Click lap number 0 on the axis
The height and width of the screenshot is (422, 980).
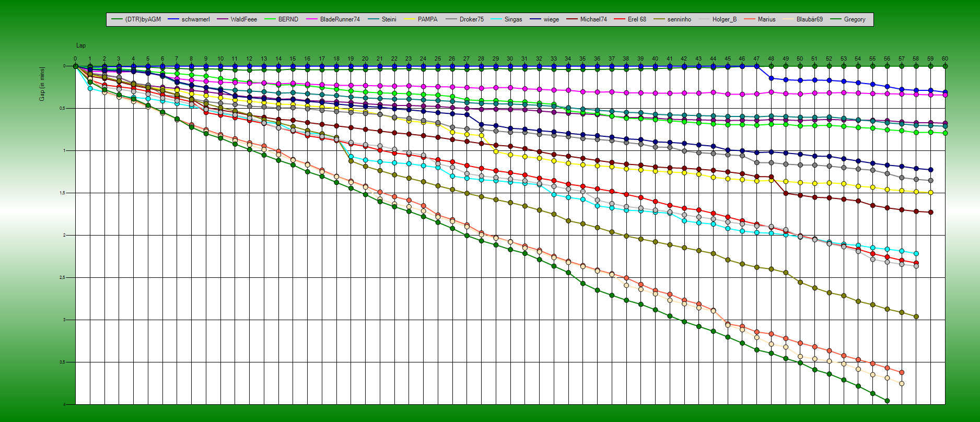click(75, 59)
